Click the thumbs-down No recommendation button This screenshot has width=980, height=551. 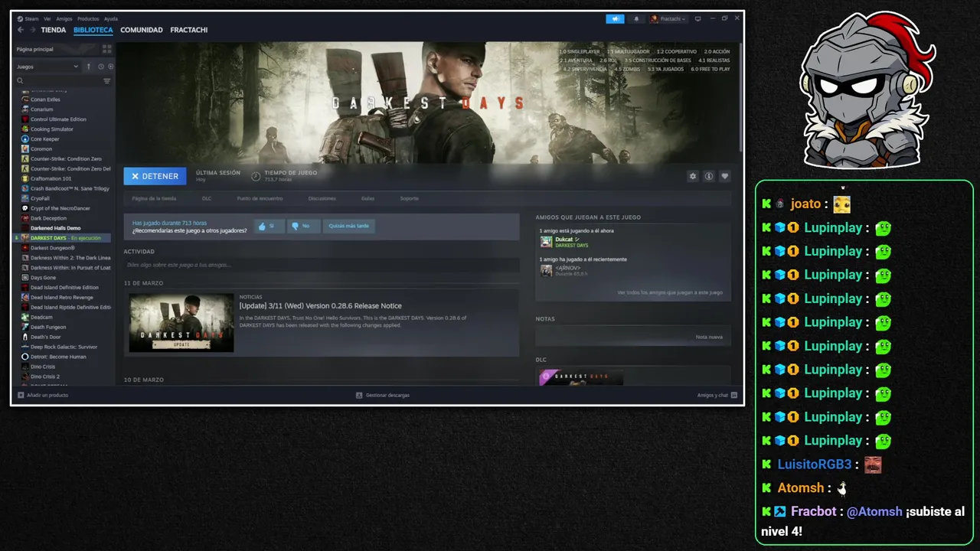point(303,226)
